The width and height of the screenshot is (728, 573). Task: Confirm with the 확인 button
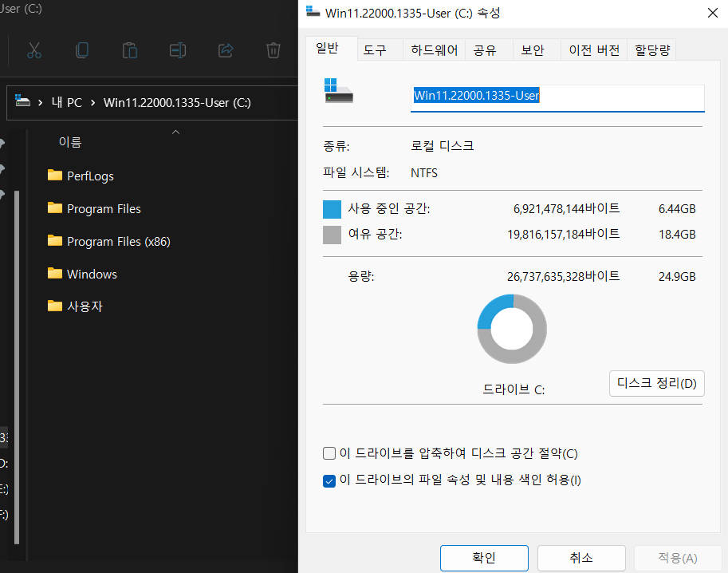[x=484, y=558]
